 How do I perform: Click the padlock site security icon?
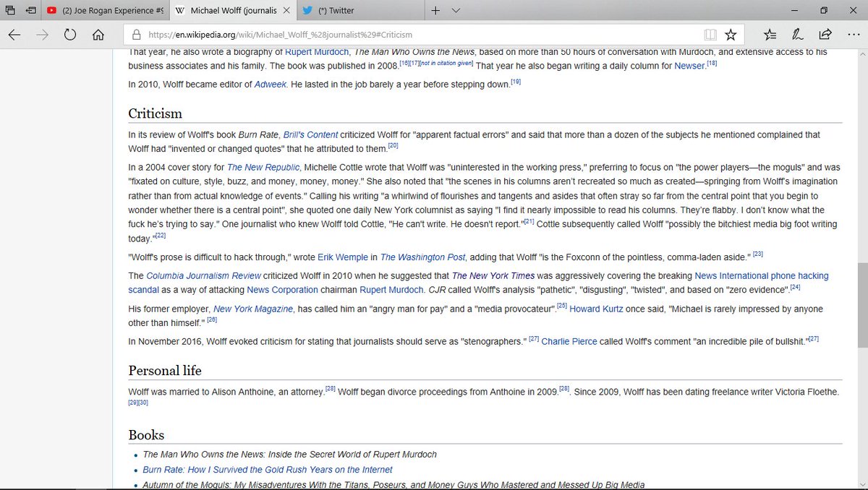[135, 35]
